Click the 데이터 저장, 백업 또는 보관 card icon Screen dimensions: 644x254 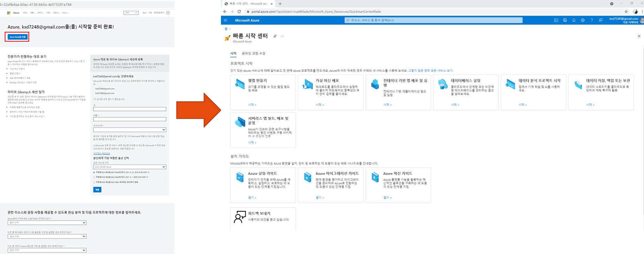coord(578,84)
